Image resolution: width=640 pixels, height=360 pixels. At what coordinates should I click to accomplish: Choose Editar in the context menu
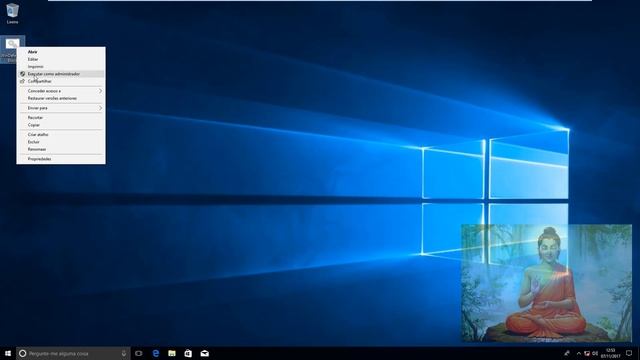(x=60, y=59)
